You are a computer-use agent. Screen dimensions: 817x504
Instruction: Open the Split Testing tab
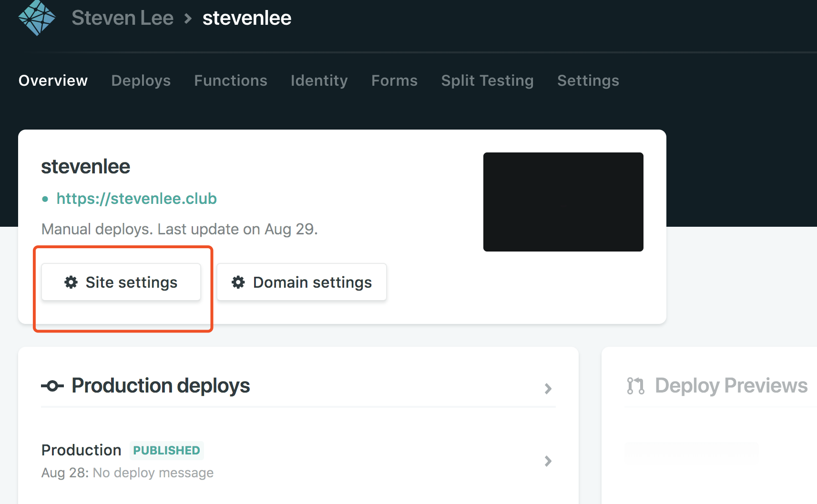point(487,81)
